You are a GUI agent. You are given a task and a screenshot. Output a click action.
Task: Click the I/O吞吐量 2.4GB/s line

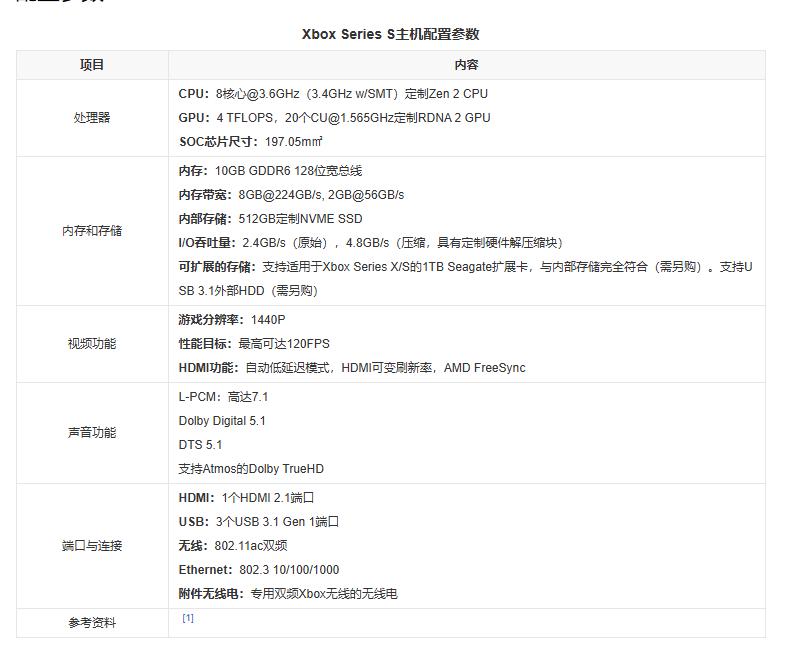(371, 243)
